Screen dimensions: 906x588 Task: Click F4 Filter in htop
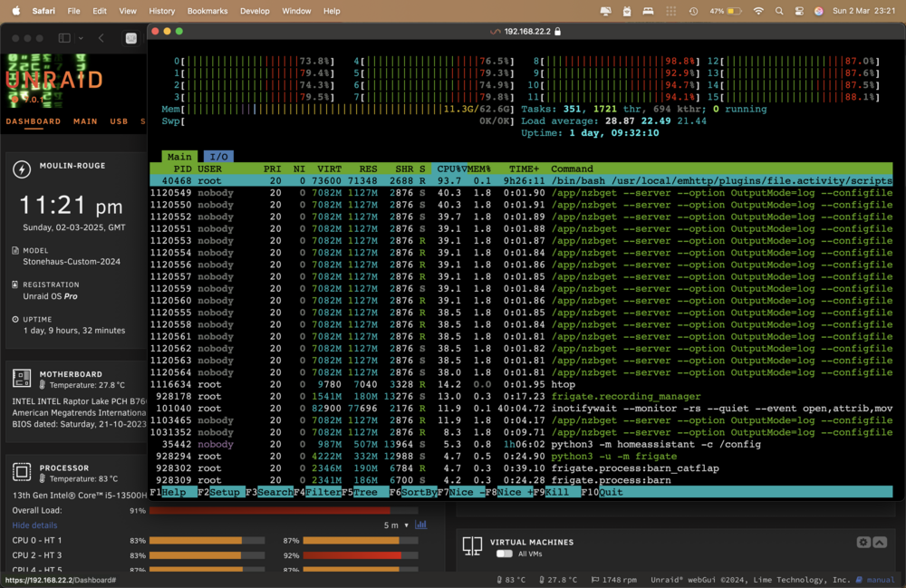click(x=317, y=492)
